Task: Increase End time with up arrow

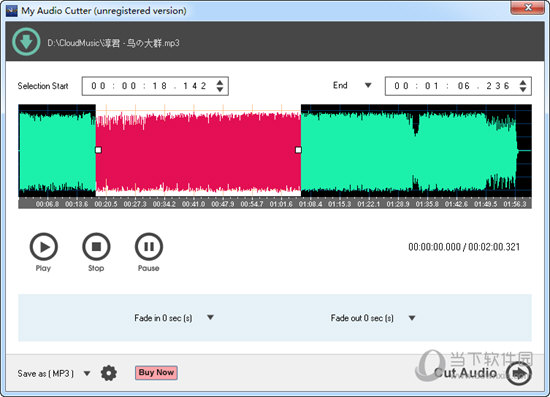Action: point(523,83)
